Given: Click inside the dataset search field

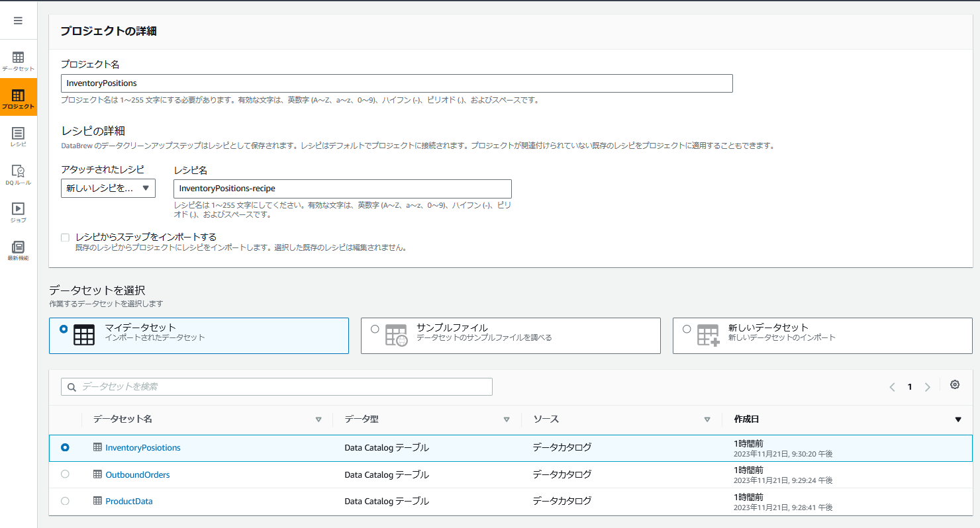Looking at the screenshot, I should [x=265, y=386].
